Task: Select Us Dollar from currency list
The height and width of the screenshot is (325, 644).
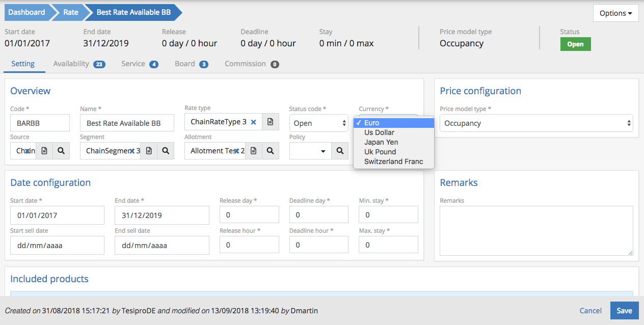Action: pyautogui.click(x=379, y=132)
